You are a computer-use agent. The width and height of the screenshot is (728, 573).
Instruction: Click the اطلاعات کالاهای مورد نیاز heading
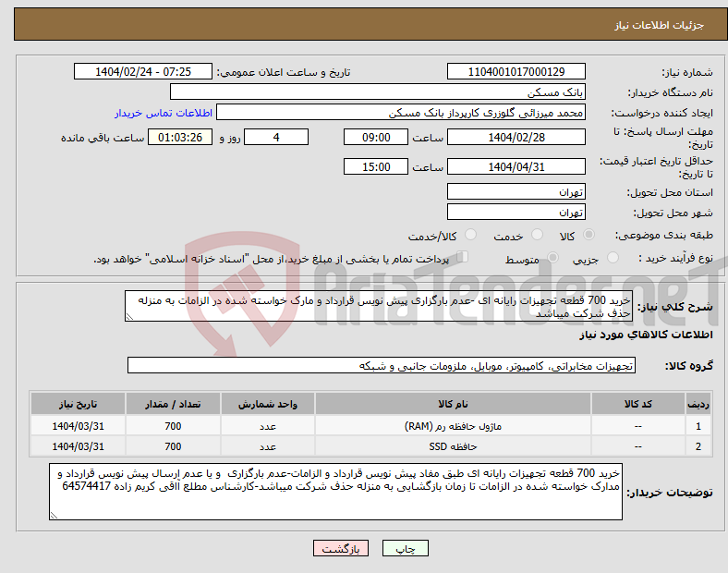click(x=646, y=335)
